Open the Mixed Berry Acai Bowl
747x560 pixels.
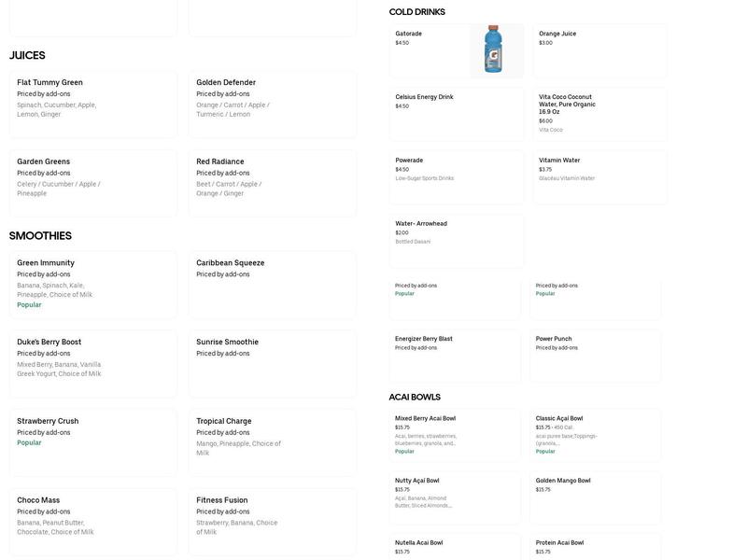(455, 435)
